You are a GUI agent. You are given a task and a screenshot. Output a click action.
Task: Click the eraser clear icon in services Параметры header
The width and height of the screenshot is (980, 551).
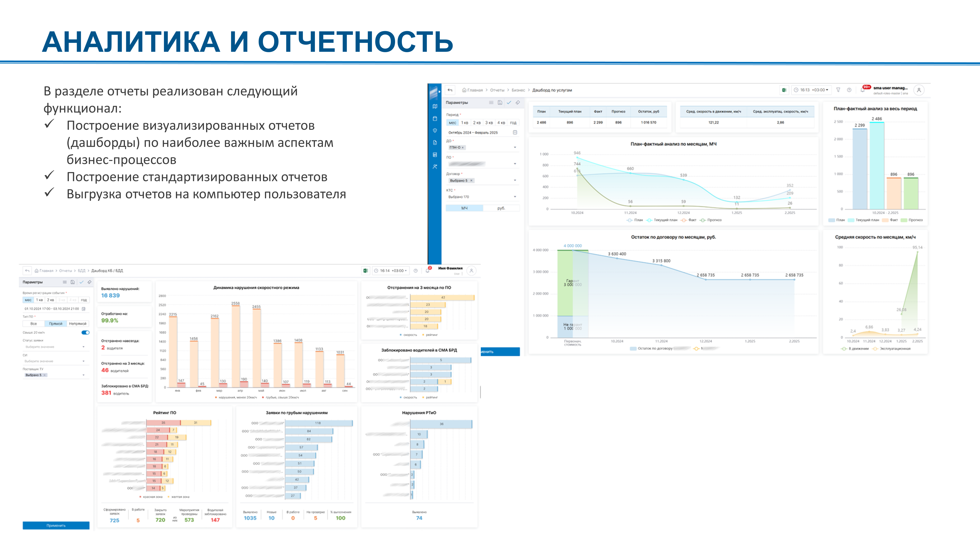[x=517, y=103]
